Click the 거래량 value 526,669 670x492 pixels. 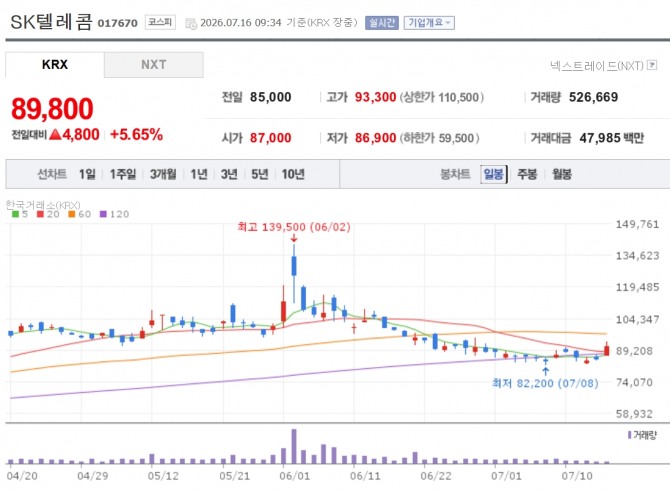point(593,97)
